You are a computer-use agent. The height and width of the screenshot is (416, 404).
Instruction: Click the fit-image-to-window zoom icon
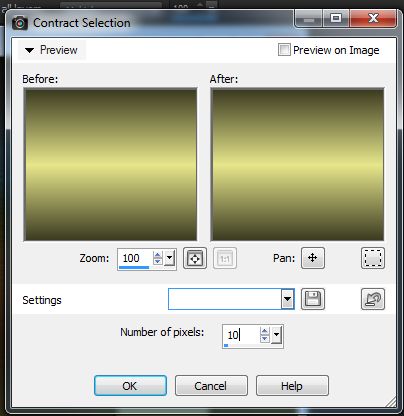click(195, 258)
